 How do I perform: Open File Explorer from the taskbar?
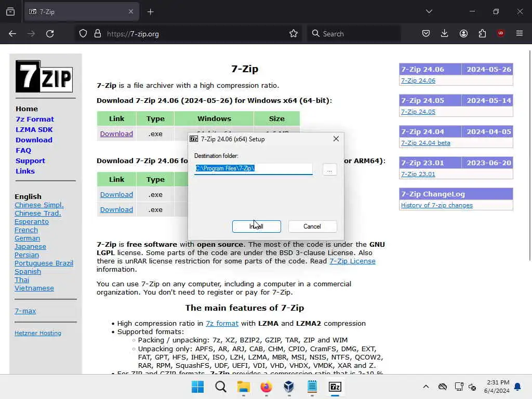pyautogui.click(x=243, y=387)
